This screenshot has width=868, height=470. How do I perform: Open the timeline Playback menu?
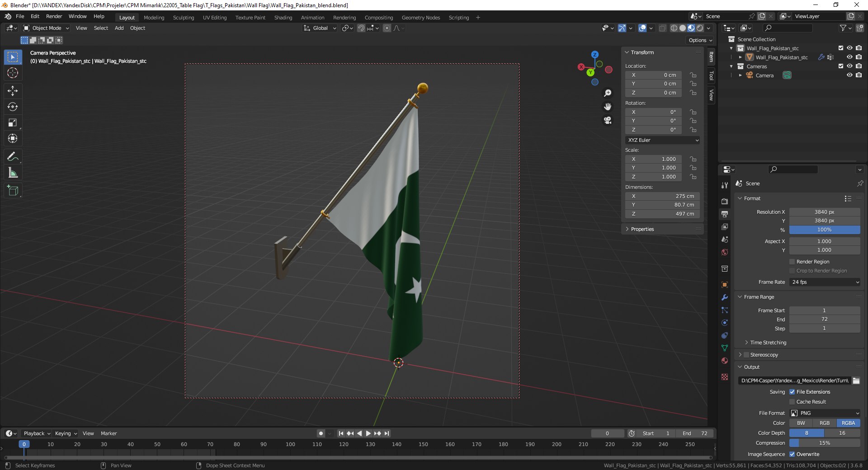pos(37,433)
